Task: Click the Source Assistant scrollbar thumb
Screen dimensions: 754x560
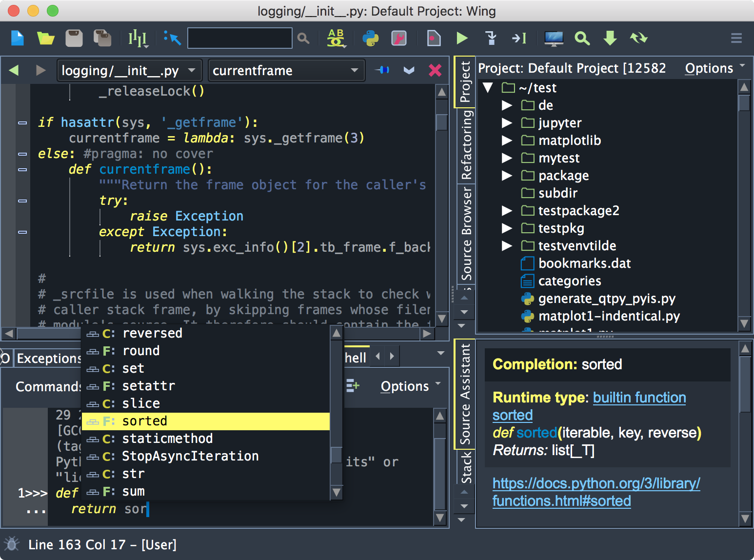Action: click(745, 384)
